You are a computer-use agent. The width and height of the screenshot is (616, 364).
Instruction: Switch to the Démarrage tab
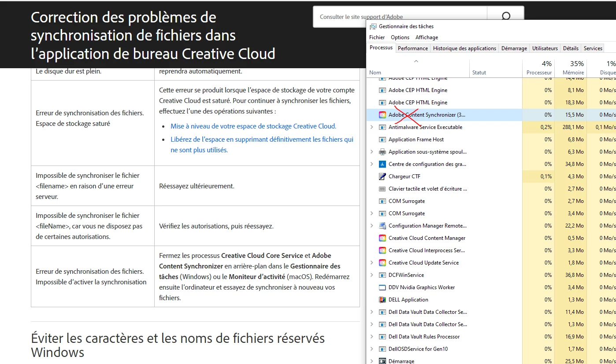tap(514, 48)
